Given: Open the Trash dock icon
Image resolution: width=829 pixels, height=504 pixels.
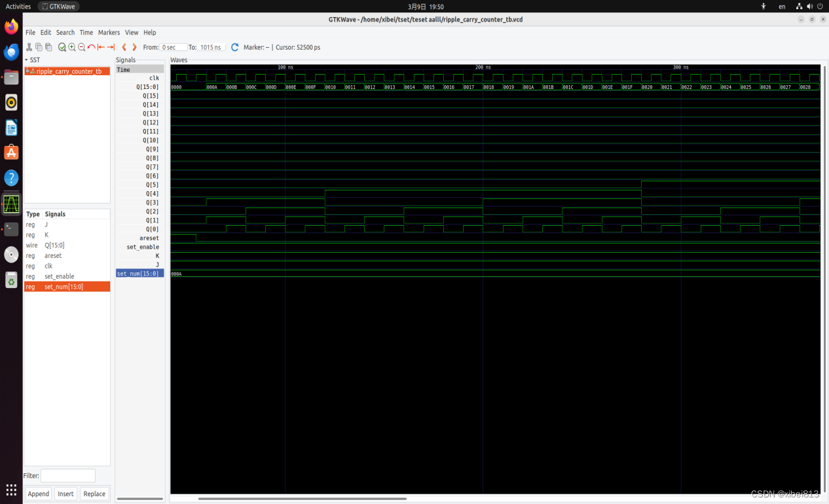Looking at the screenshot, I should 11,280.
